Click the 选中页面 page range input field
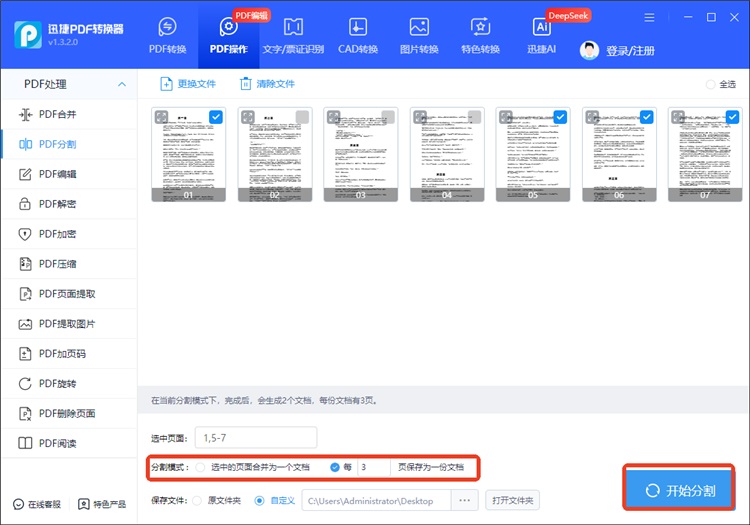 (x=256, y=437)
